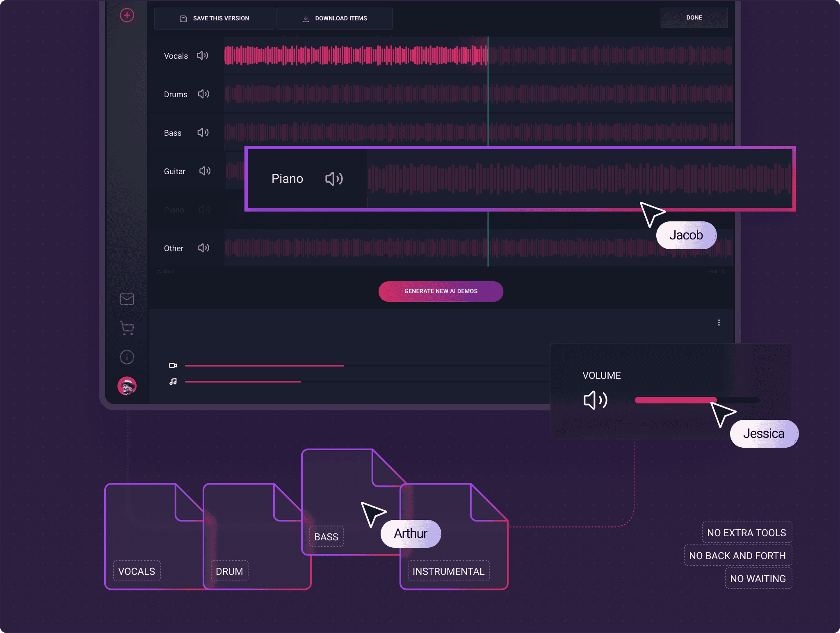Open the three-dot options menu
Screen dimensions: 840x633
tap(719, 323)
